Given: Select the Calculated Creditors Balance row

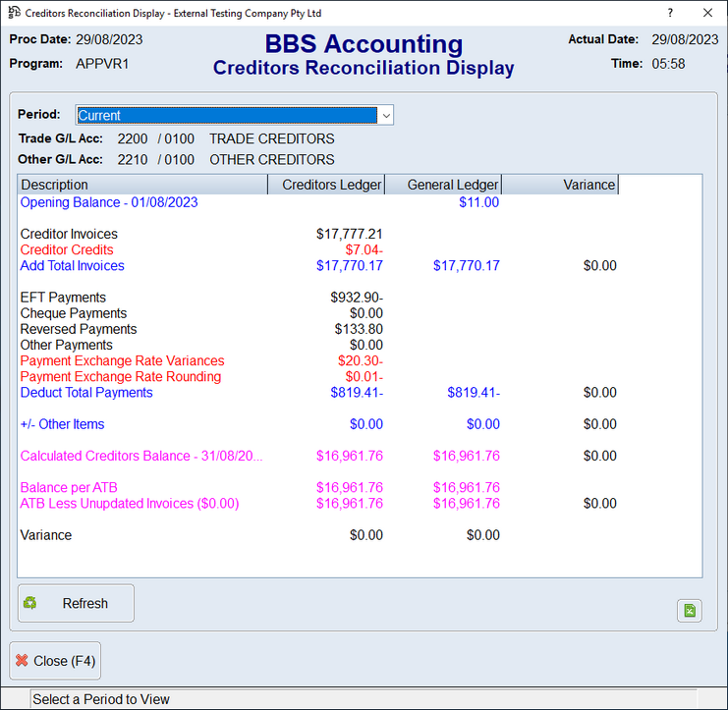Looking at the screenshot, I should point(141,456).
